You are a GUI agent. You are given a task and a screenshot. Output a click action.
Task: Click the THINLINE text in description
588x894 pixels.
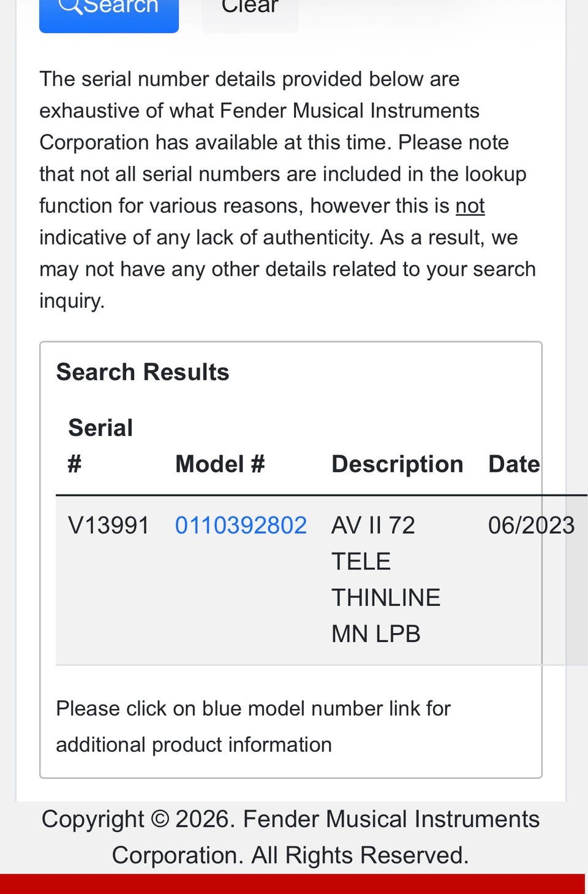386,597
